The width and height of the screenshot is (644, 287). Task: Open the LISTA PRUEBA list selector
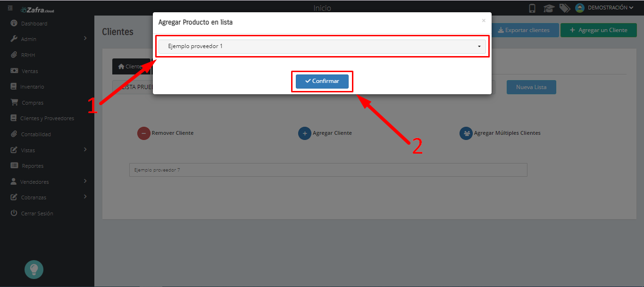pos(303,87)
